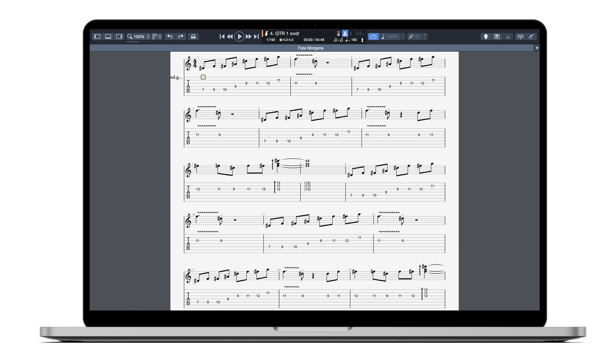Adjust the relative speed stepper arrows

pos(403,37)
